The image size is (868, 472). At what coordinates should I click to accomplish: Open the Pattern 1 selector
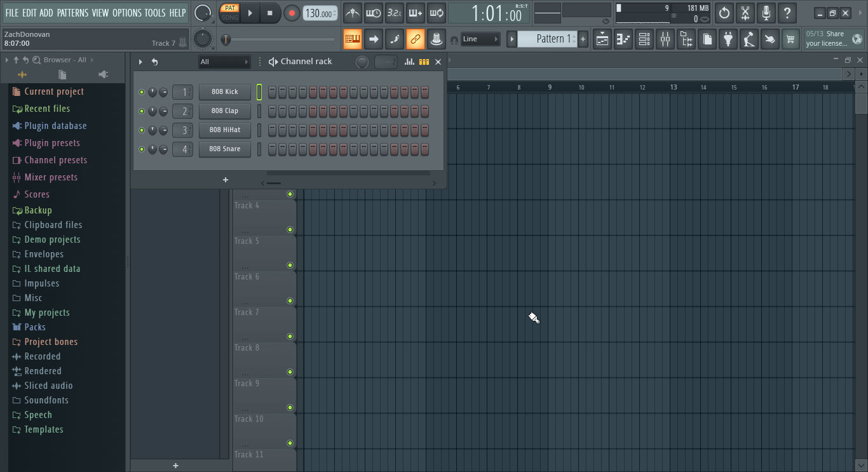click(547, 39)
